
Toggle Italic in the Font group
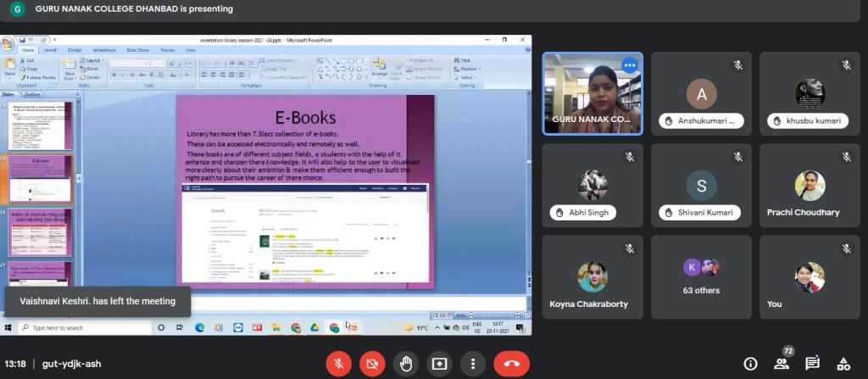point(123,75)
